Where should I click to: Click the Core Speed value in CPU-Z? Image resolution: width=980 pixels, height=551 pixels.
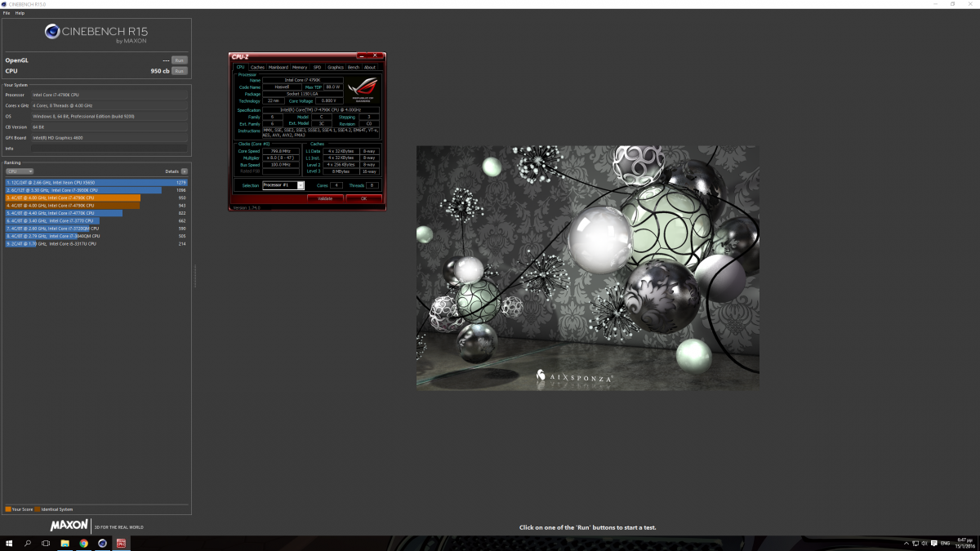[281, 151]
